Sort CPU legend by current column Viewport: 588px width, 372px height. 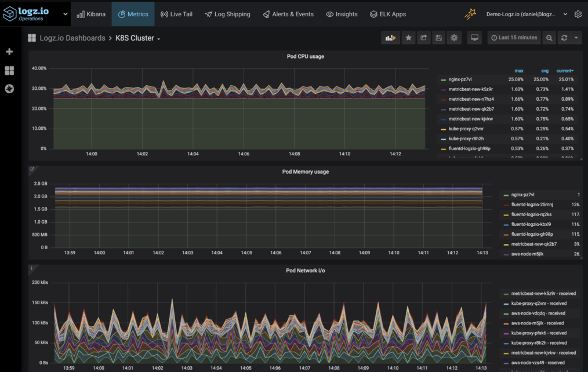565,71
